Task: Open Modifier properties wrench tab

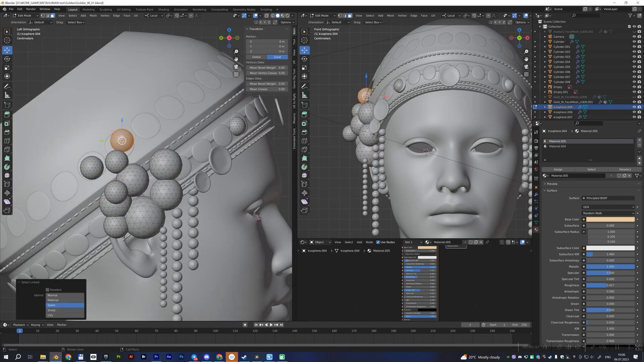Action: point(536,194)
